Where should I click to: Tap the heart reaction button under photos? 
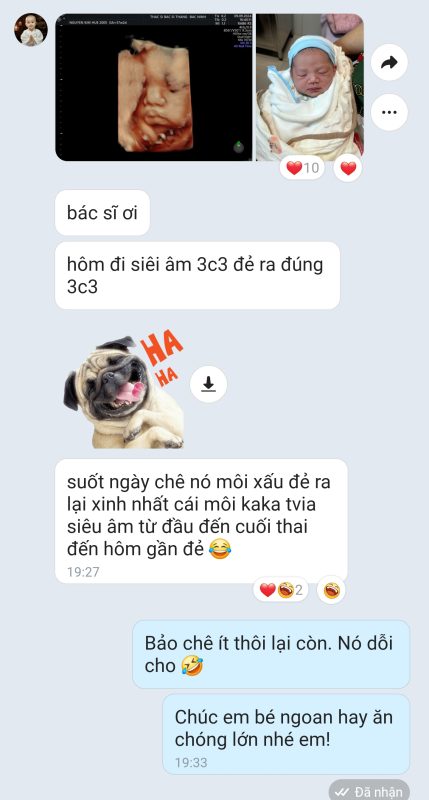(348, 168)
